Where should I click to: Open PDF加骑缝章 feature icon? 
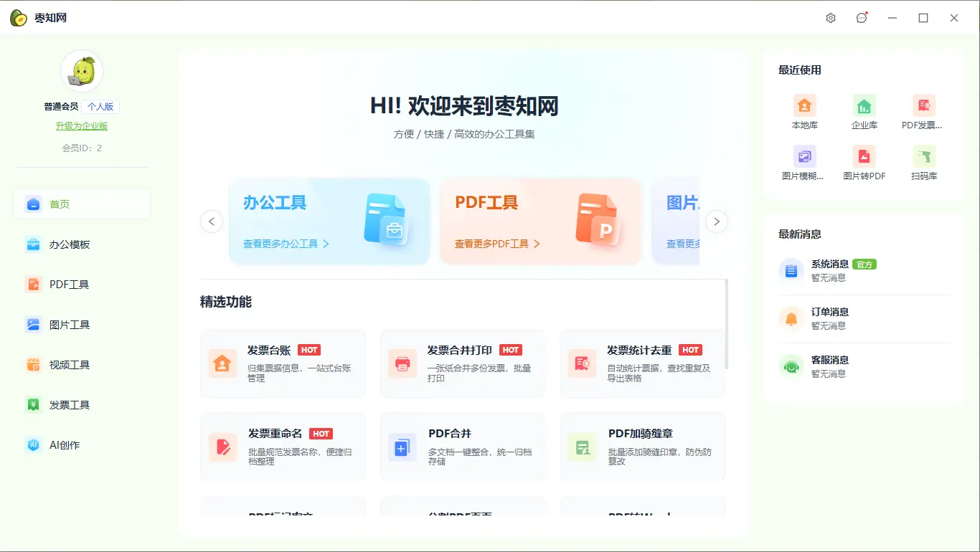582,447
